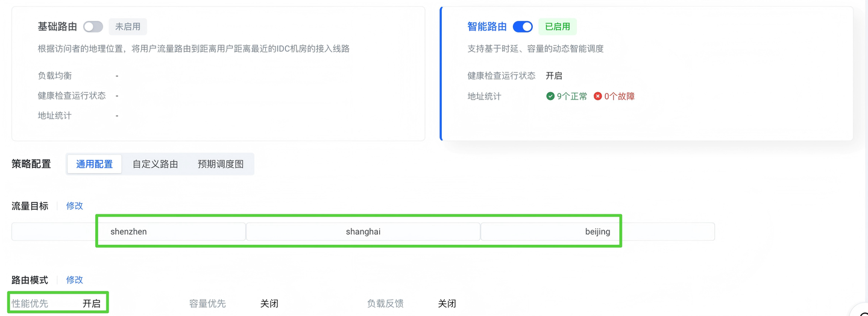Click the 基础路由 card title

coord(57,27)
